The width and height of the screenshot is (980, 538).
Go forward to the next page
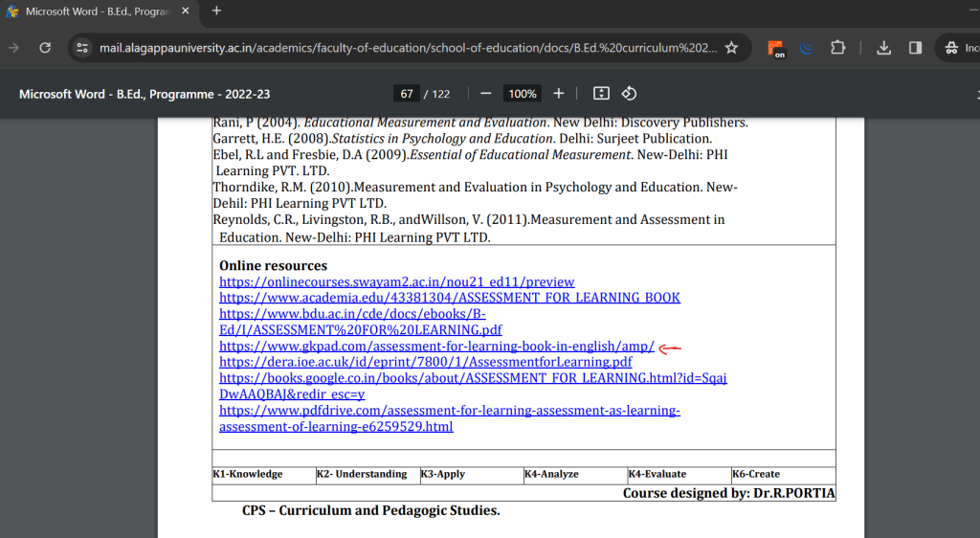(13, 48)
